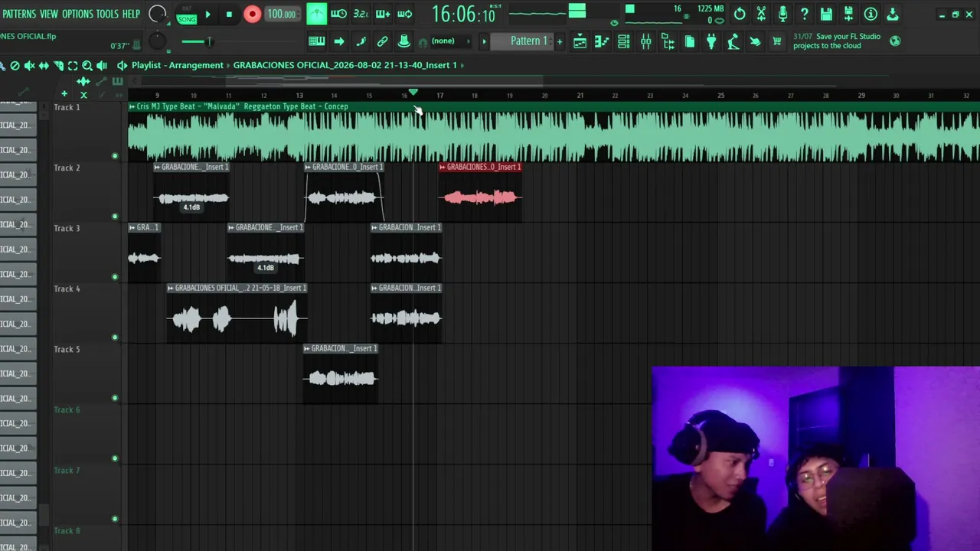Image resolution: width=980 pixels, height=551 pixels.
Task: Open the touch controllers hand icon
Action: 755,41
